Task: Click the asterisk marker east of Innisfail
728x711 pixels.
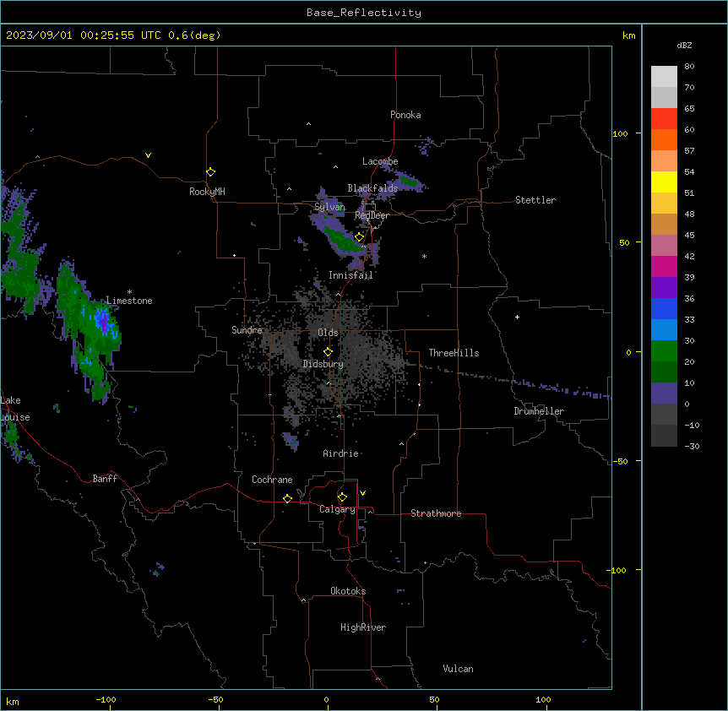Action: [424, 256]
